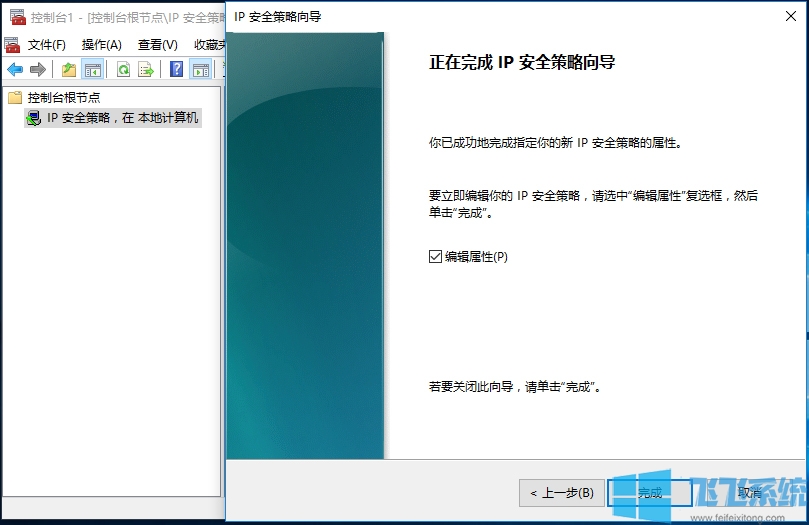Select tree node 控制台根节点
Viewport: 809px width, 525px height.
[x=63, y=97]
